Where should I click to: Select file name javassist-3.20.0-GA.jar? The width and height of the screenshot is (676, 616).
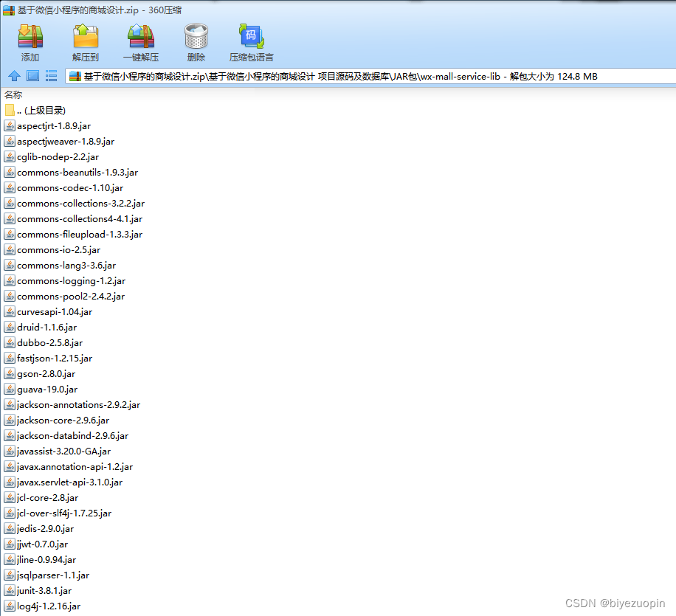coord(63,451)
